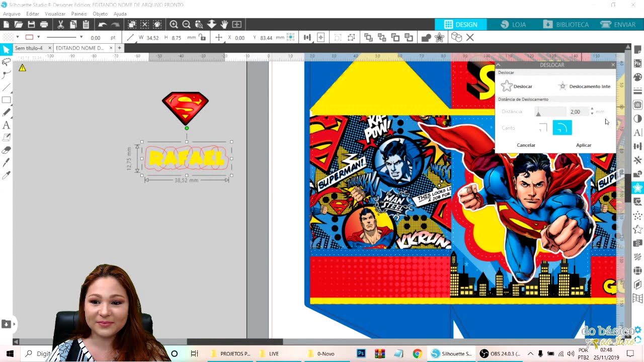
Task: Click the Copy icon in top toolbar
Action: [x=73, y=25]
